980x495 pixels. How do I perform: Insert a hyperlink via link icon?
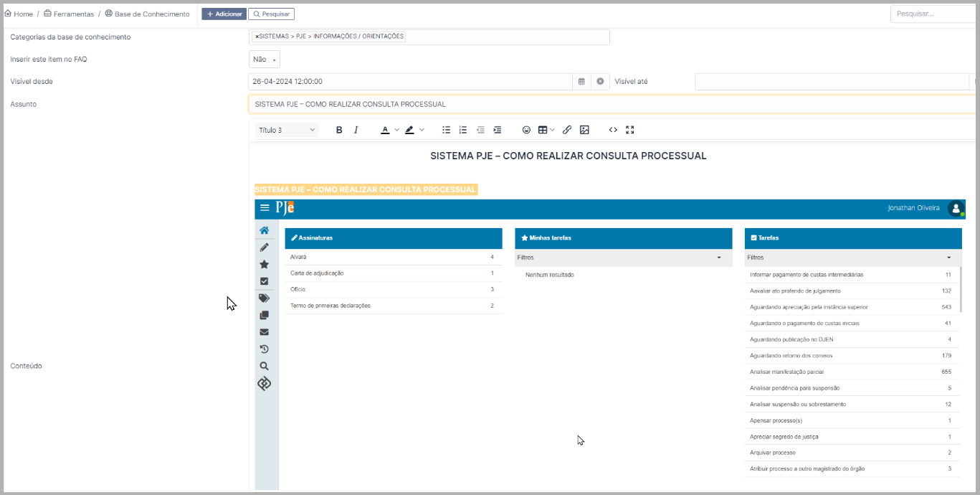point(567,130)
